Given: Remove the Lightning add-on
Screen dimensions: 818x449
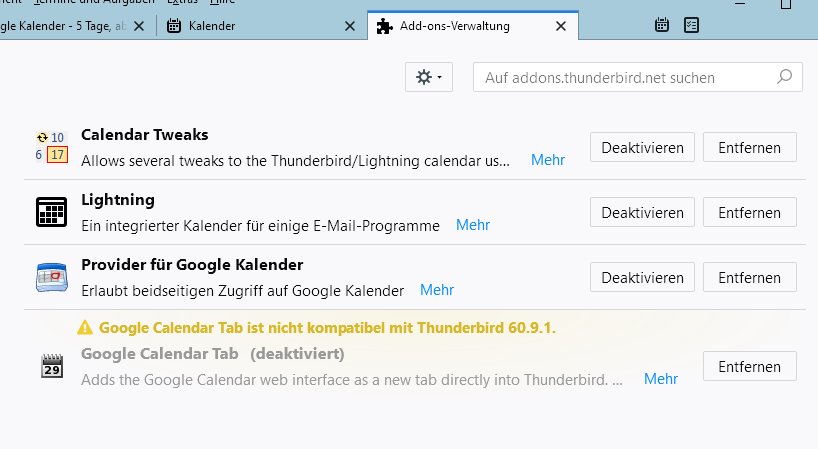Looking at the screenshot, I should [x=750, y=212].
